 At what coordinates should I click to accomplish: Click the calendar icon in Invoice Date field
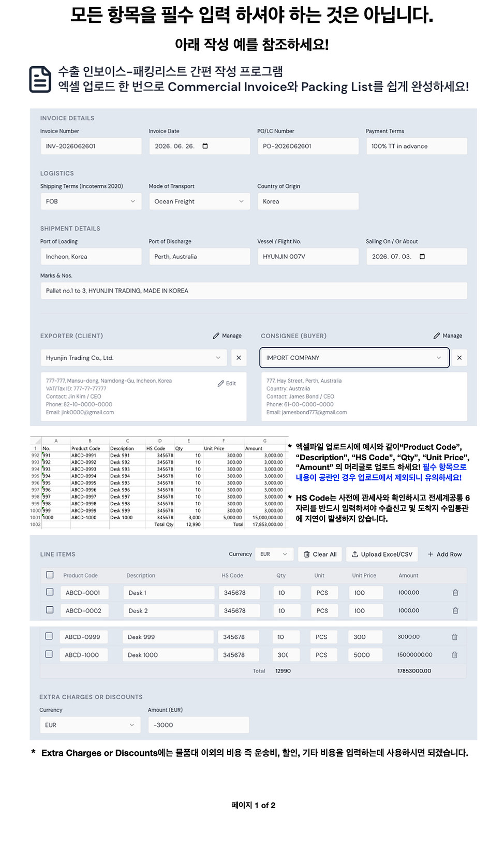[205, 146]
